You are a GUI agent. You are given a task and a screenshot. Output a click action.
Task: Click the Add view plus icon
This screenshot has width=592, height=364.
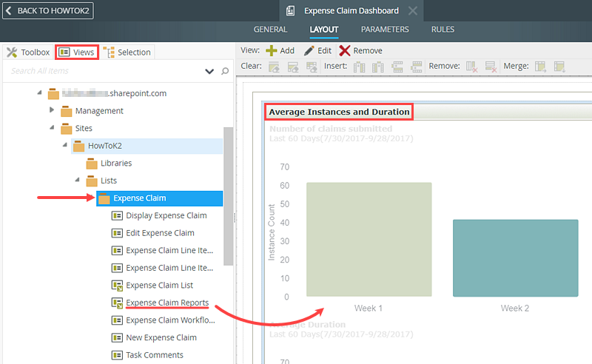272,50
